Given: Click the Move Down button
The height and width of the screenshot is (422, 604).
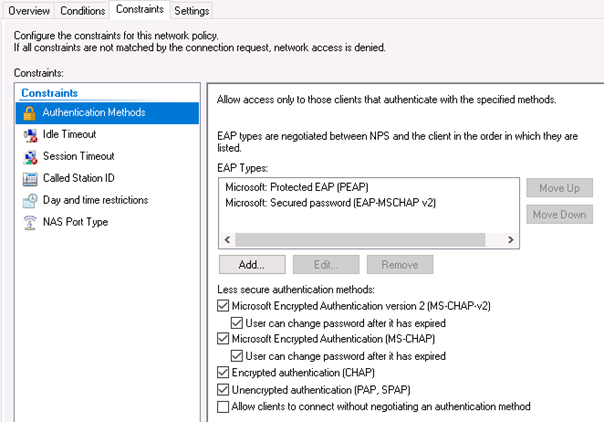Looking at the screenshot, I should 559,214.
